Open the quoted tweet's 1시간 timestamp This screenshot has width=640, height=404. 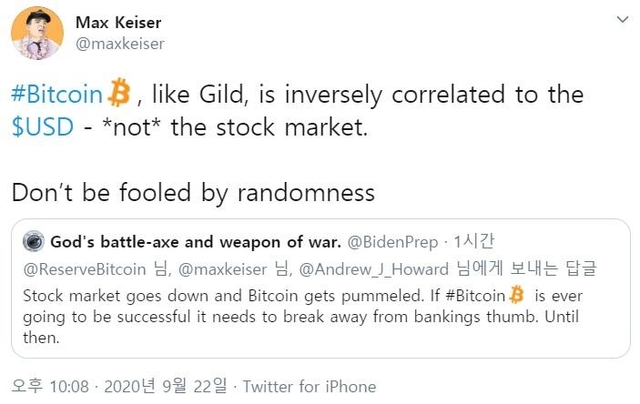coord(473,242)
